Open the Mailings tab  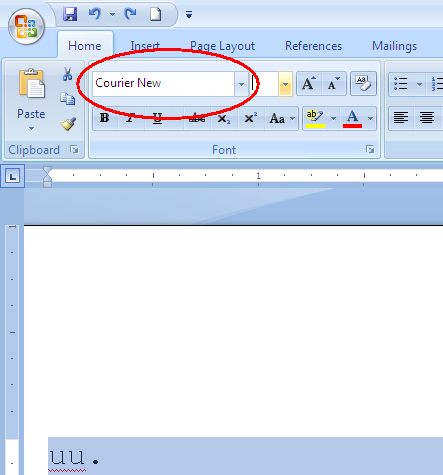394,46
